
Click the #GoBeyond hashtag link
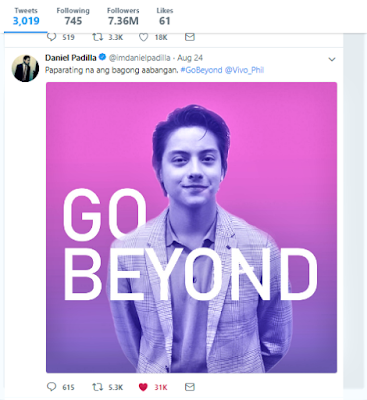201,70
